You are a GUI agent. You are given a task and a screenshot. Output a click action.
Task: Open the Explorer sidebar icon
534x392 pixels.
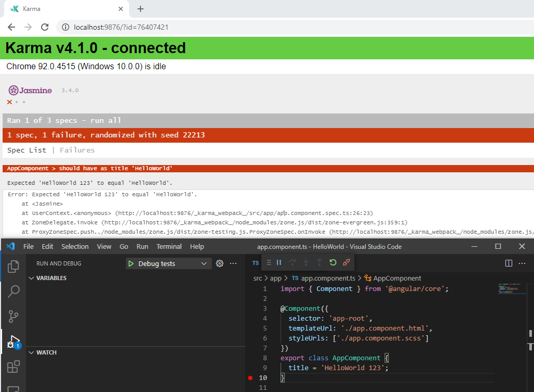pyautogui.click(x=13, y=266)
